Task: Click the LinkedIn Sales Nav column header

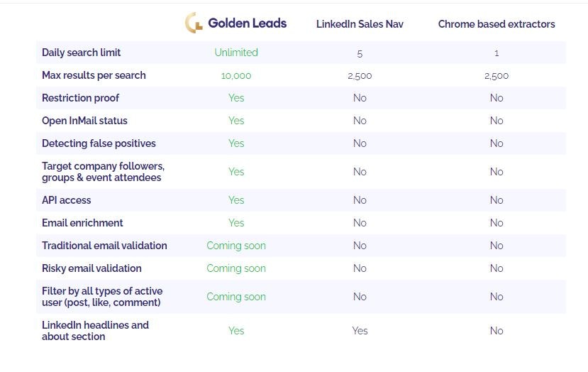Action: click(x=360, y=24)
